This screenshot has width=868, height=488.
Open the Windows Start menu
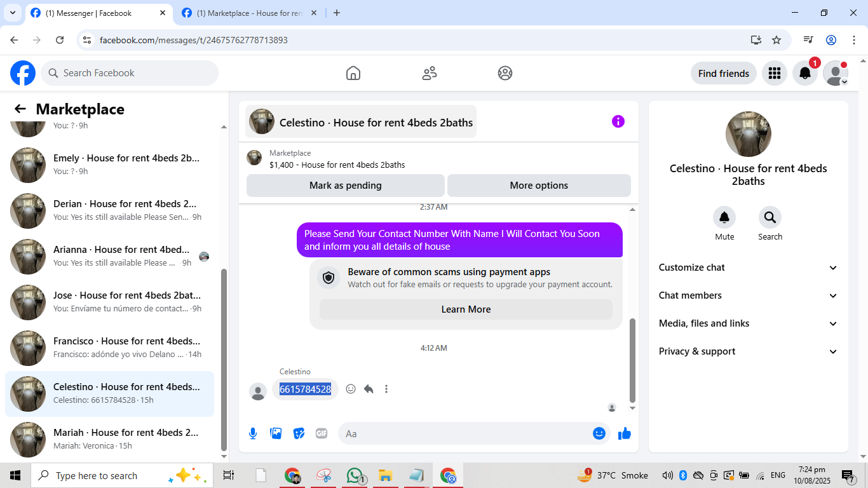pos(15,475)
